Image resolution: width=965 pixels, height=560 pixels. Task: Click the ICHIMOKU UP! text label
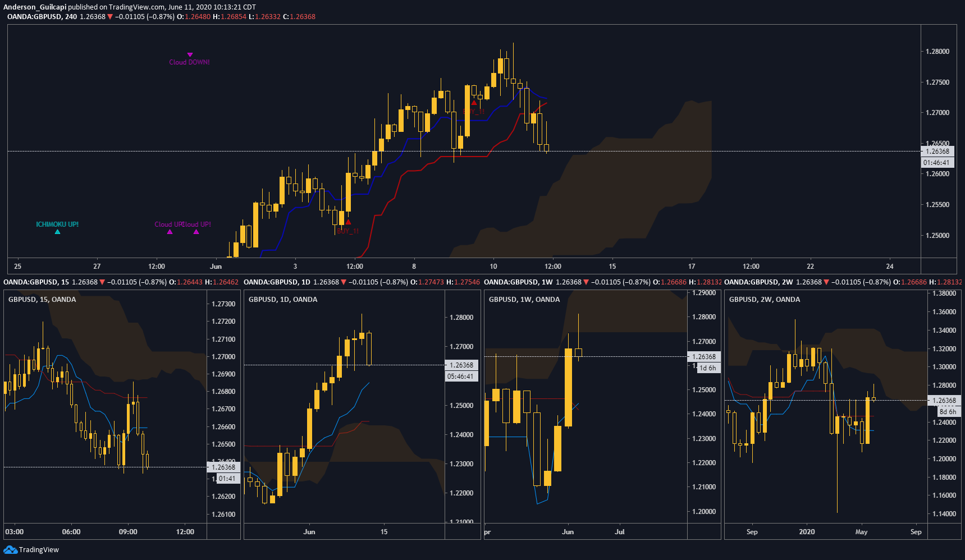(57, 224)
